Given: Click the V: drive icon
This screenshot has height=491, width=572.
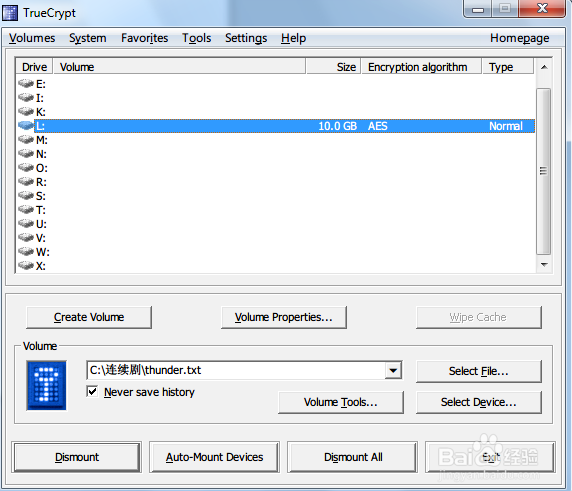Looking at the screenshot, I should [x=26, y=237].
